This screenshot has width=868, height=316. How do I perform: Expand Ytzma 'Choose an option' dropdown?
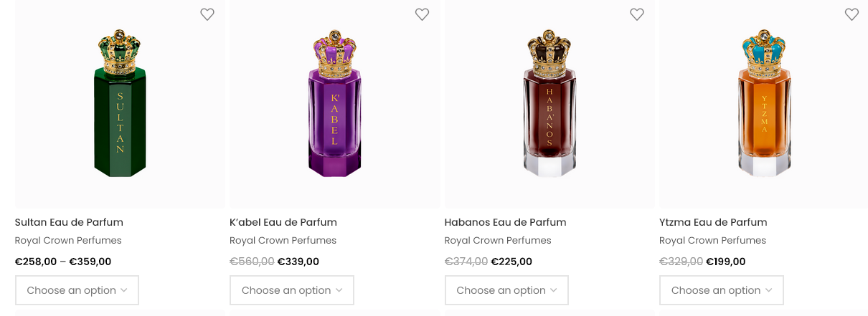pyautogui.click(x=721, y=290)
